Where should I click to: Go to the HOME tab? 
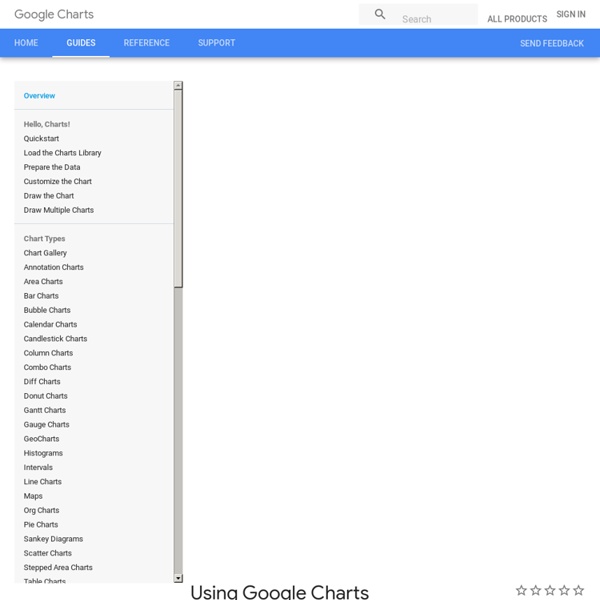tap(26, 43)
